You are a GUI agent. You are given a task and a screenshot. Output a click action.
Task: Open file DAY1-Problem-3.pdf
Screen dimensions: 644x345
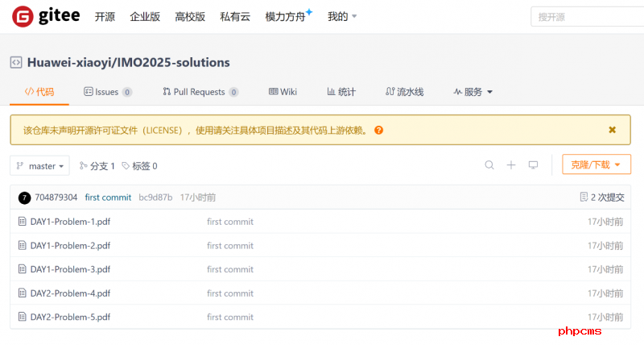pyautogui.click(x=70, y=269)
